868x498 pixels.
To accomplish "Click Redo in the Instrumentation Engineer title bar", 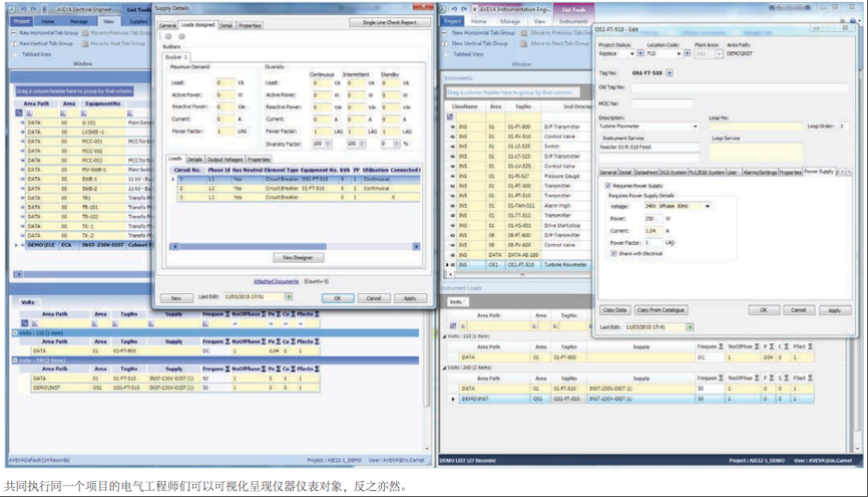I will tap(464, 9).
